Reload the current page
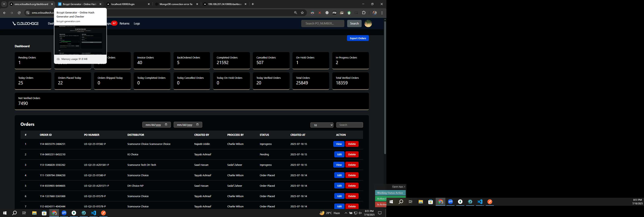Image resolution: width=644 pixels, height=217 pixels. [x=19, y=13]
